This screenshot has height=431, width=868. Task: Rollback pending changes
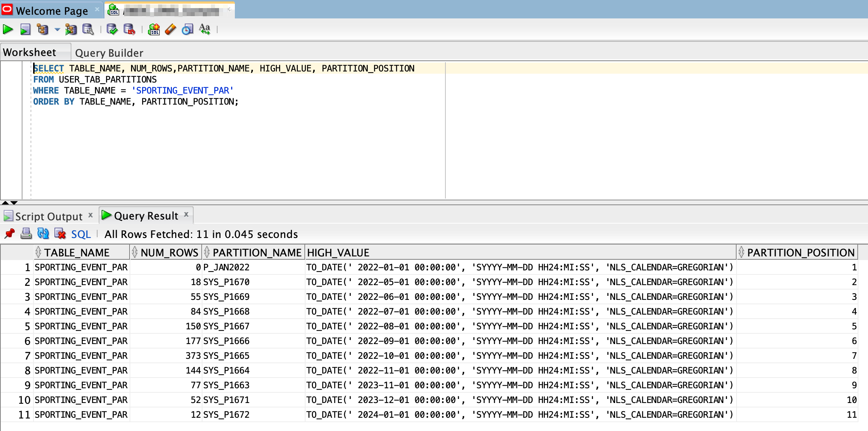130,29
